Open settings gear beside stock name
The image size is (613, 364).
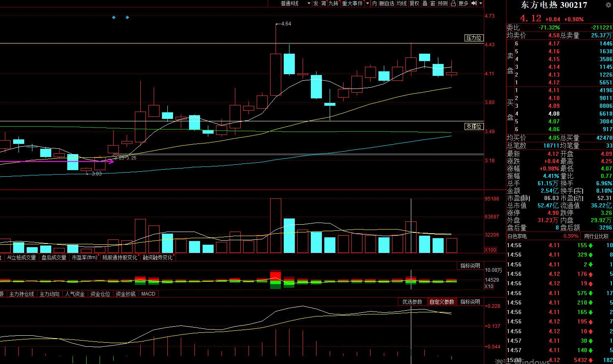(608, 5)
